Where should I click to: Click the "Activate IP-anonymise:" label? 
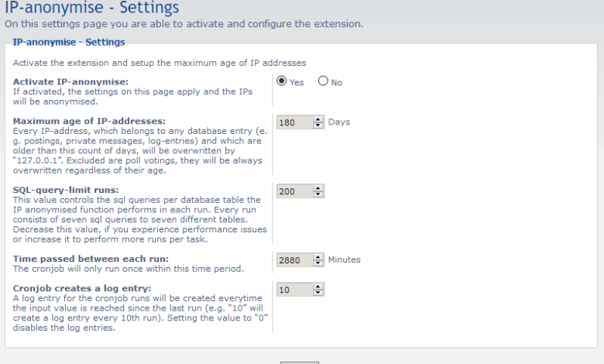click(x=70, y=81)
